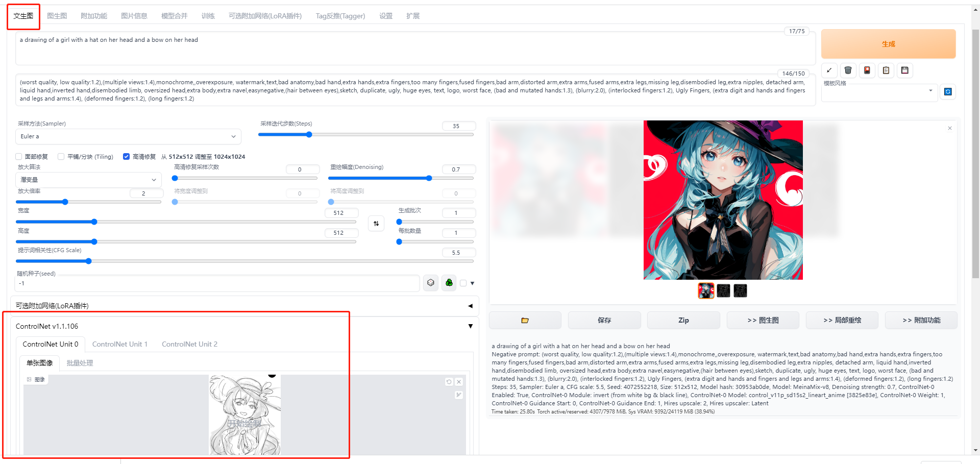Switch to the 图生图 tab
The image size is (980, 464).
point(57,16)
